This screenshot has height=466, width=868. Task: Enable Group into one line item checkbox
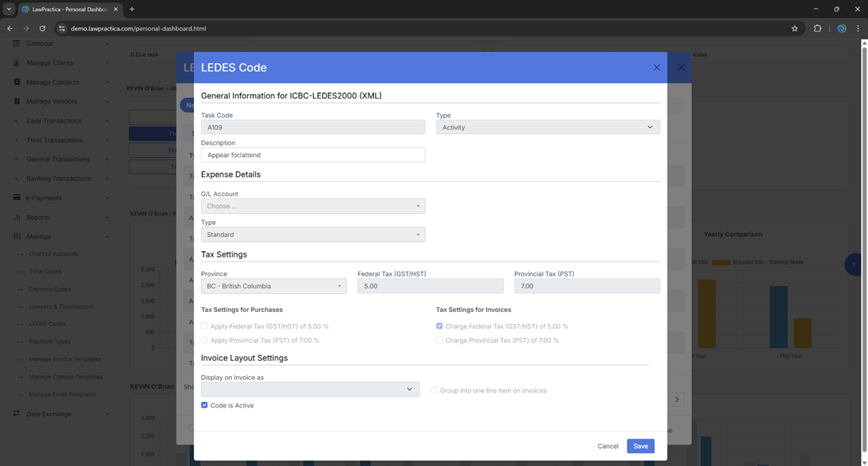tap(434, 390)
